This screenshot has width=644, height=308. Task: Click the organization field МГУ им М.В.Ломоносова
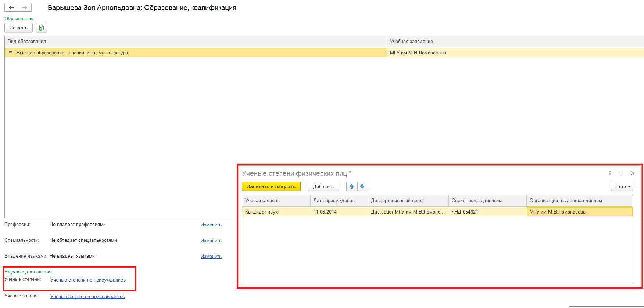[580, 212]
